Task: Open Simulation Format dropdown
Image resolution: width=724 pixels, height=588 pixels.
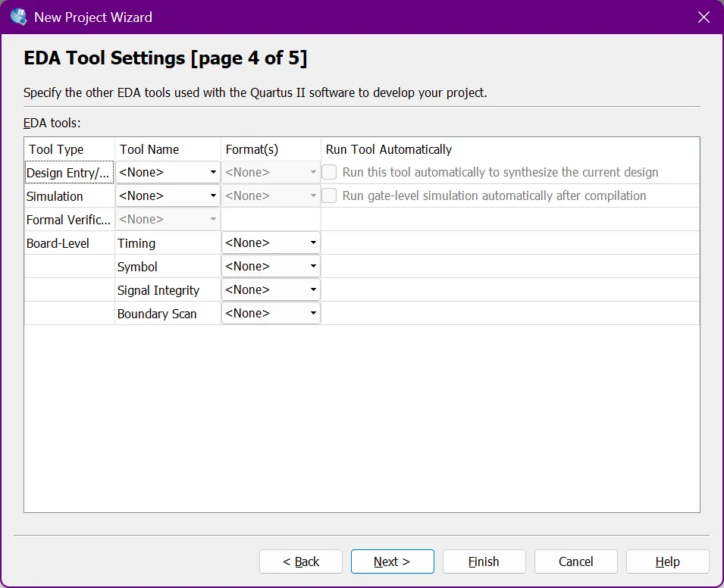Action: point(271,195)
